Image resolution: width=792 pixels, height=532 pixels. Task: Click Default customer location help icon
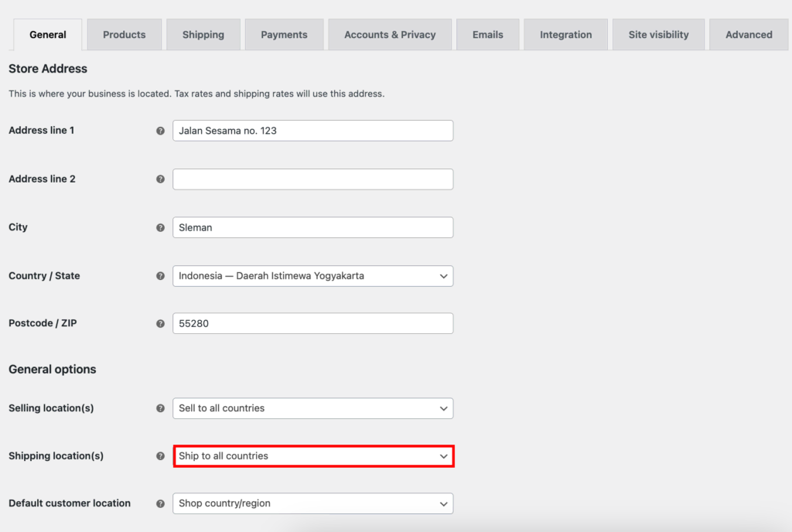[x=160, y=503]
